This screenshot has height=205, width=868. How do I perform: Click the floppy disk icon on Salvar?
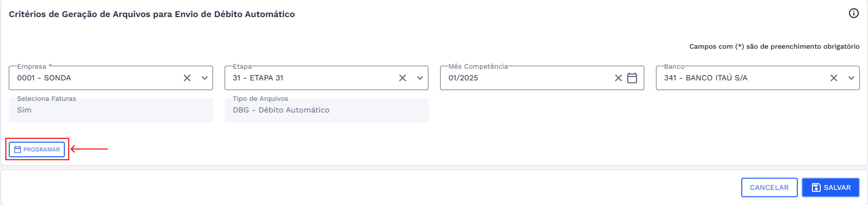[816, 187]
